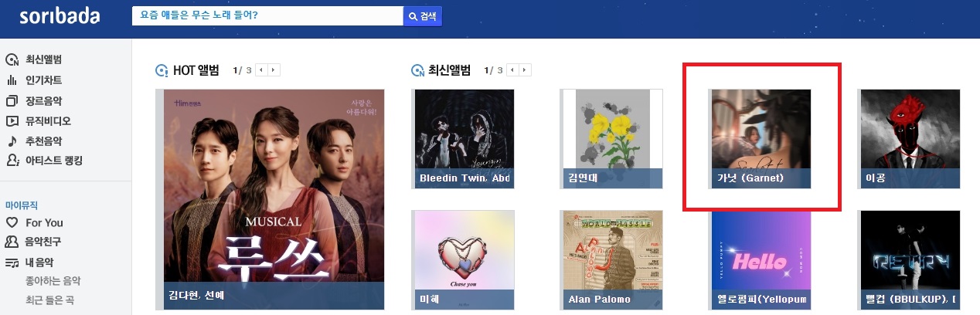The width and height of the screenshot is (980, 315).
Task: Focus the music search input field
Action: [x=267, y=16]
